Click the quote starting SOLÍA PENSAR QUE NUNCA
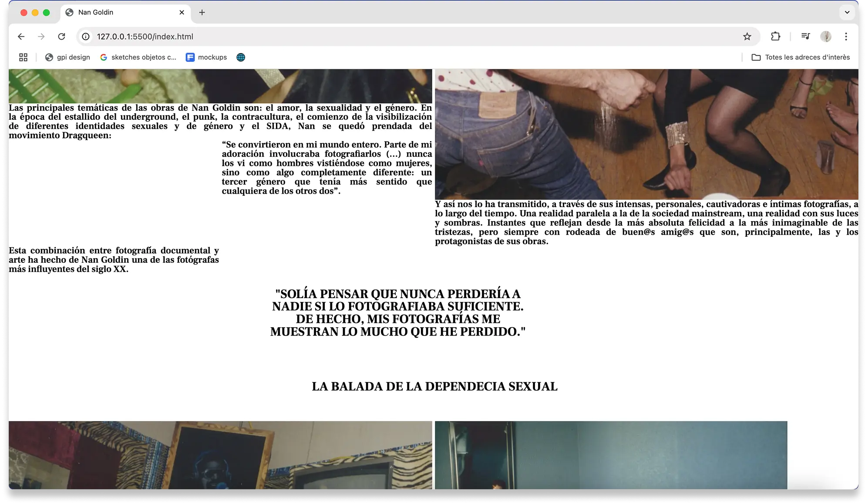Viewport: 865px width, 504px height. pyautogui.click(x=398, y=313)
